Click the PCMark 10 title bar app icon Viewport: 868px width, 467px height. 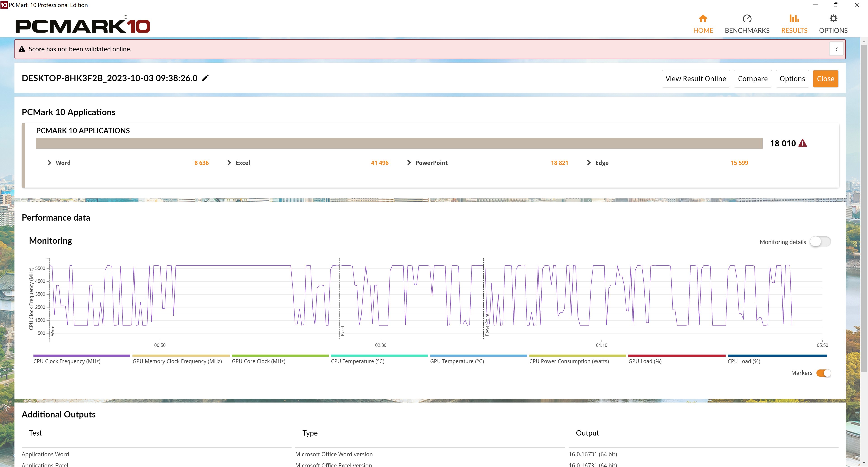click(x=4, y=5)
